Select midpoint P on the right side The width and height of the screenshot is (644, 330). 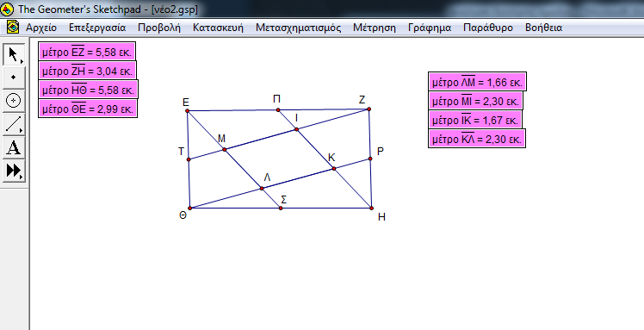click(x=370, y=159)
